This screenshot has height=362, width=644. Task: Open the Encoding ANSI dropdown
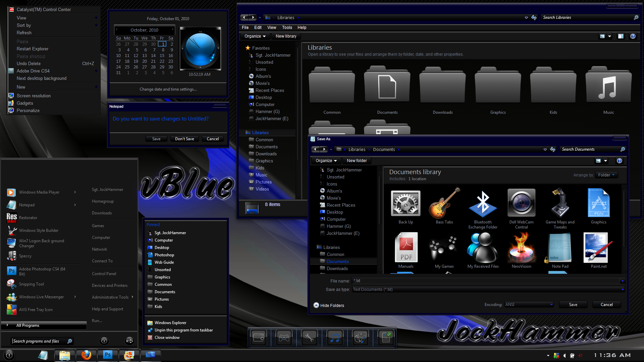point(529,305)
